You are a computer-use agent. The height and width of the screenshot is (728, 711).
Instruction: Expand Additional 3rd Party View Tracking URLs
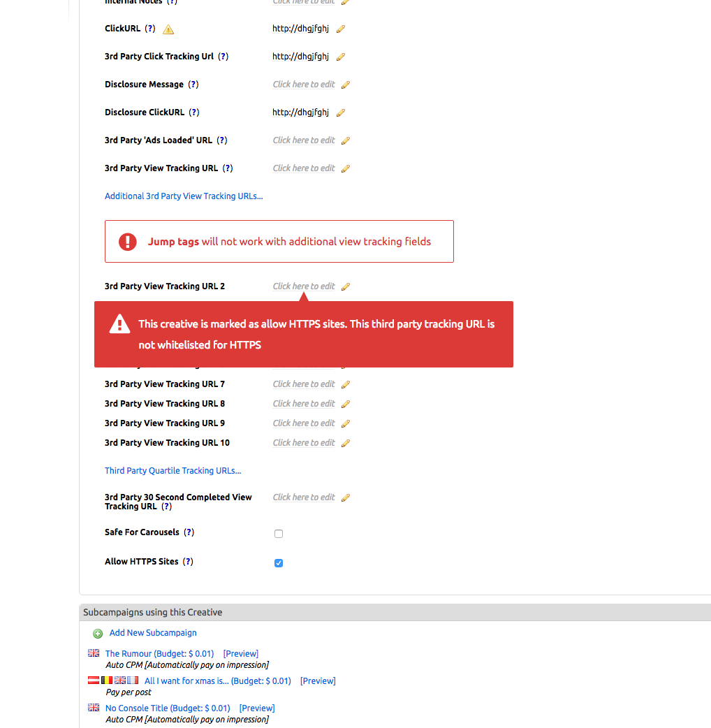click(184, 196)
